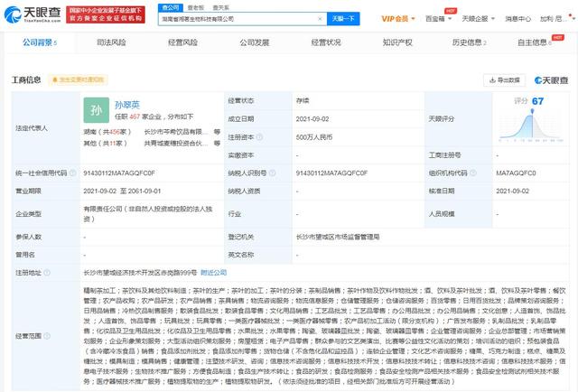
Task: Switch to the 经营状况 tab
Action: (327, 42)
